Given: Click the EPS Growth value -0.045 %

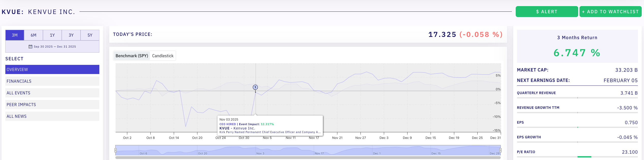Looking at the screenshot, I should point(627,137).
